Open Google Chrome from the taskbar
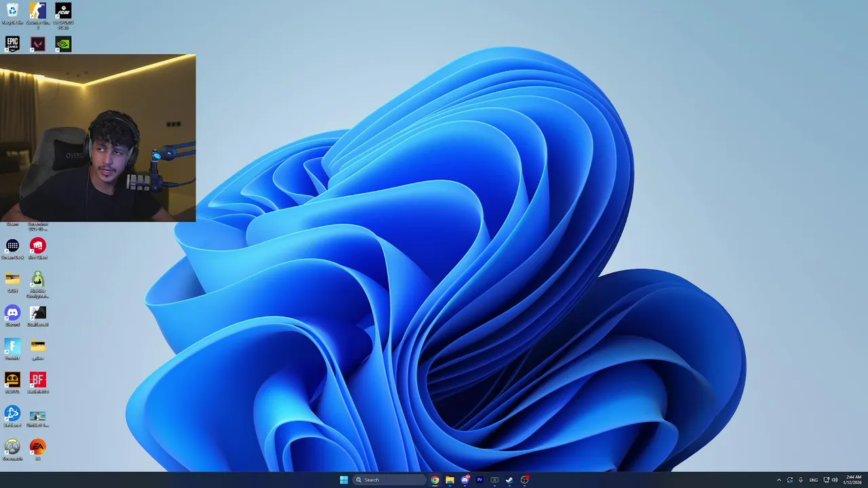 pyautogui.click(x=435, y=480)
